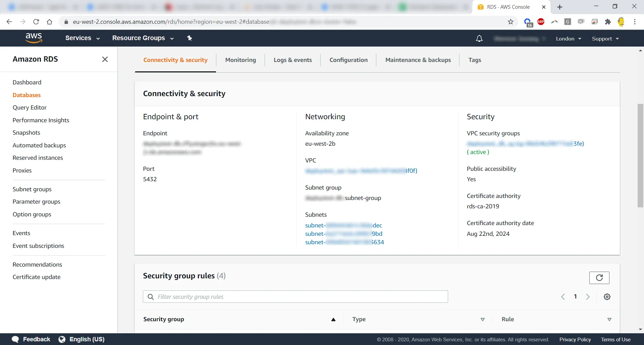
Task: Open Subnet groups
Action: [32, 189]
